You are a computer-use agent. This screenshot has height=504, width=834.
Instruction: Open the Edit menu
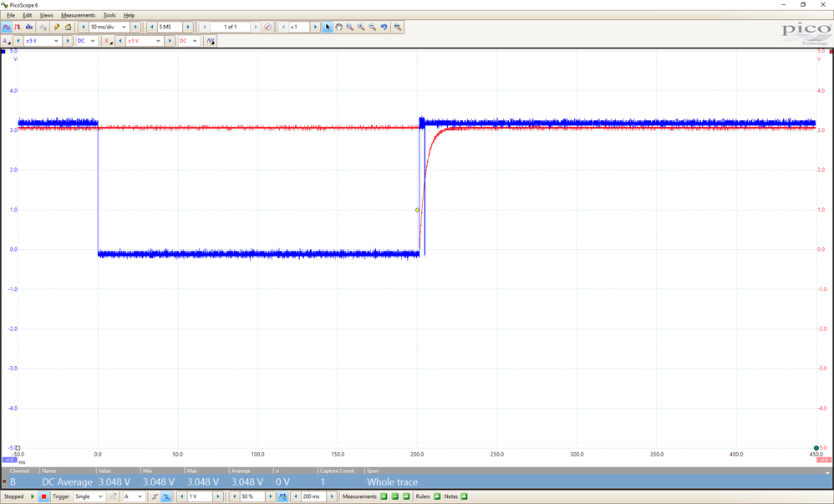27,15
